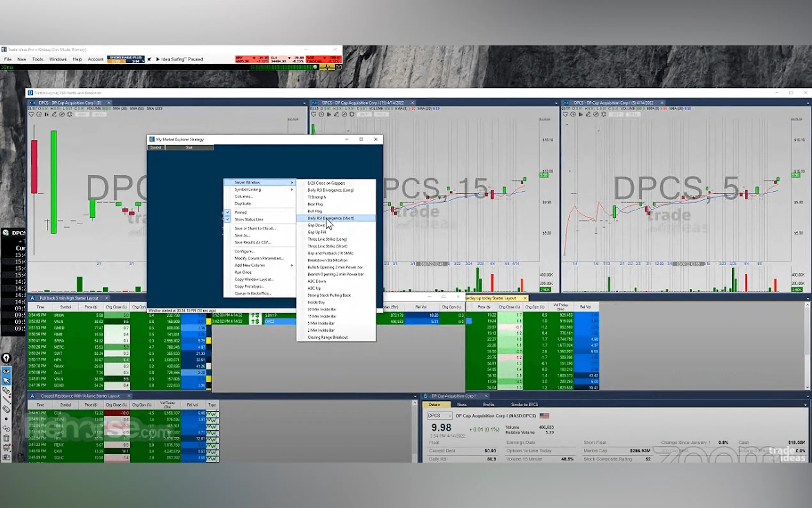Open the DPCS symbol dropdown in details panel
Image resolution: width=812 pixels, height=508 pixels.
pos(449,416)
